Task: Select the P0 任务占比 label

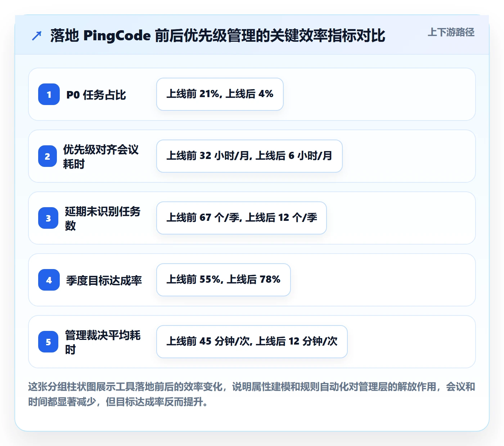Action: coord(96,95)
